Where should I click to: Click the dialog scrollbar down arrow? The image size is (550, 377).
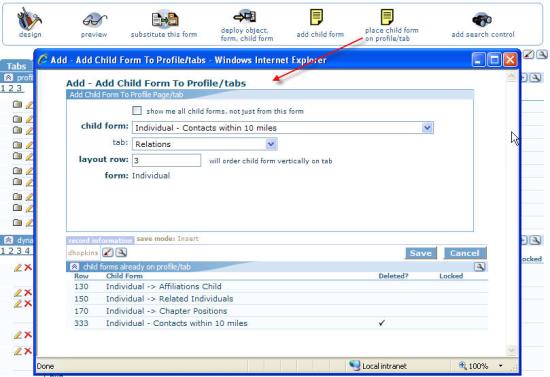tap(511, 350)
